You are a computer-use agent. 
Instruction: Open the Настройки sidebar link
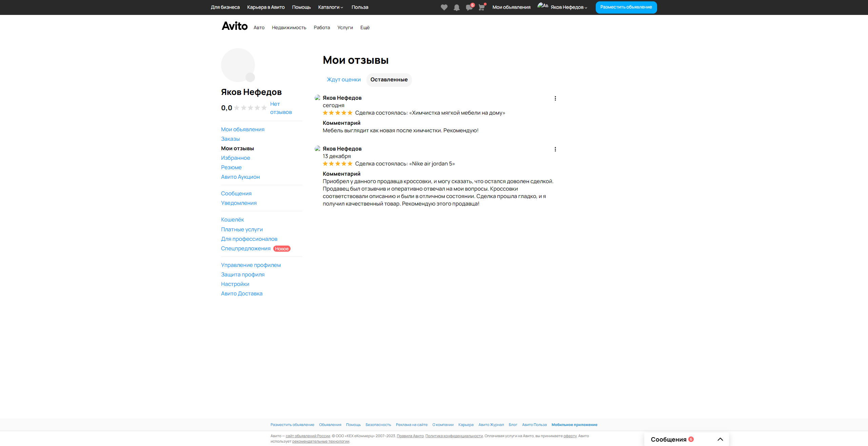point(235,284)
